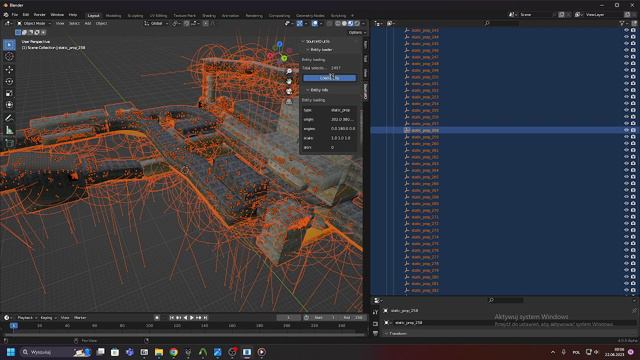Click the viewport pan hand icon

tap(289, 81)
